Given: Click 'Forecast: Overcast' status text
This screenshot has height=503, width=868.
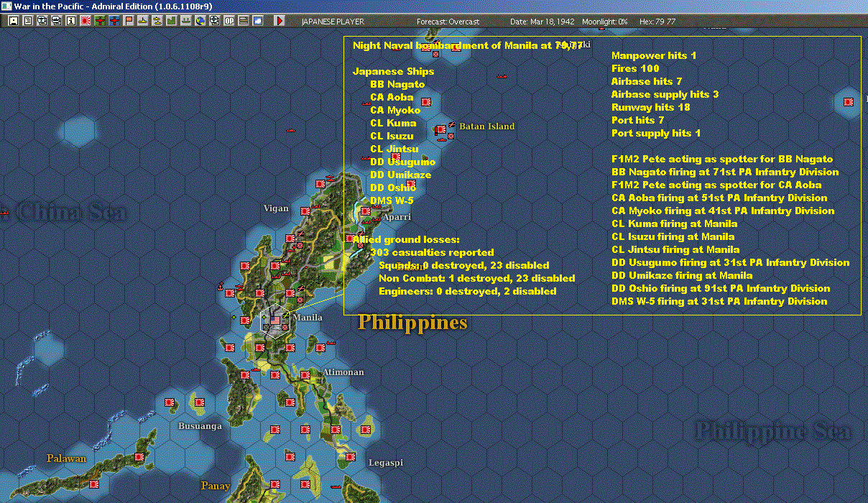Looking at the screenshot, I should coord(448,22).
